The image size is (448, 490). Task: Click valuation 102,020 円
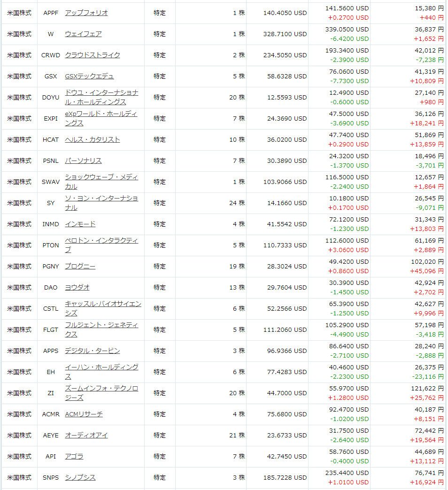pyautogui.click(x=427, y=261)
